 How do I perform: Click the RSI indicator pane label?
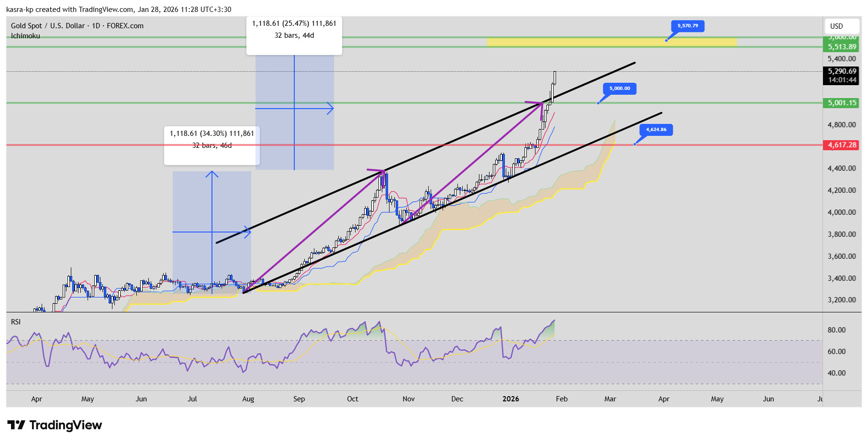[16, 322]
